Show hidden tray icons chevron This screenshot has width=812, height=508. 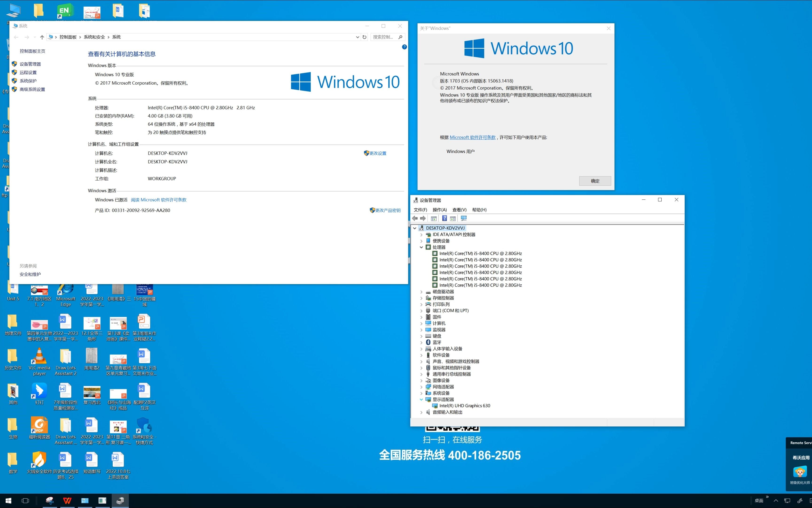[x=776, y=501]
